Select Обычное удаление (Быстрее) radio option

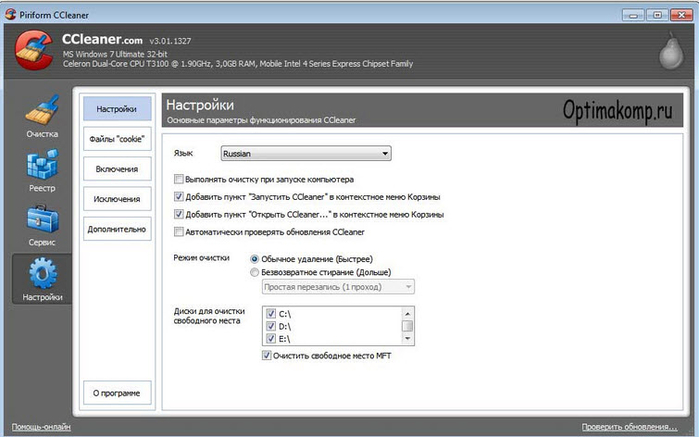255,259
